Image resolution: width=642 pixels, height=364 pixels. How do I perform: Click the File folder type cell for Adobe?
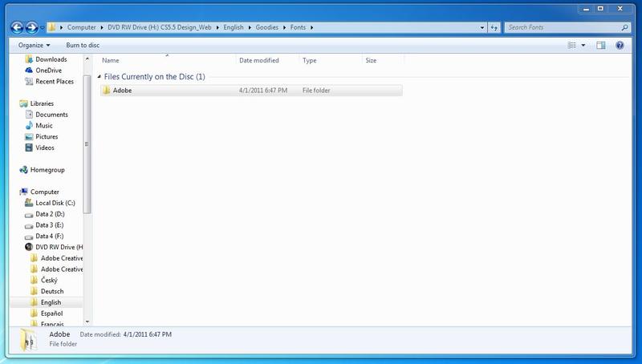pyautogui.click(x=316, y=91)
